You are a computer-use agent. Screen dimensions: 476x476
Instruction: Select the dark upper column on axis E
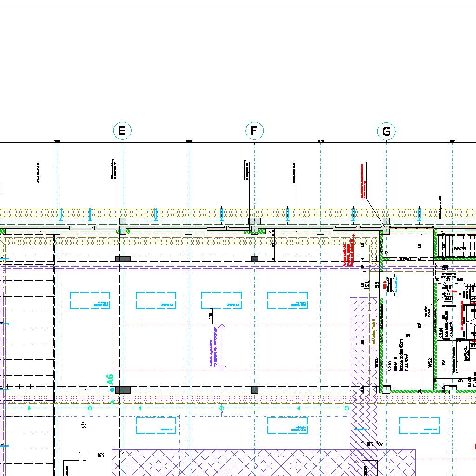(x=123, y=258)
